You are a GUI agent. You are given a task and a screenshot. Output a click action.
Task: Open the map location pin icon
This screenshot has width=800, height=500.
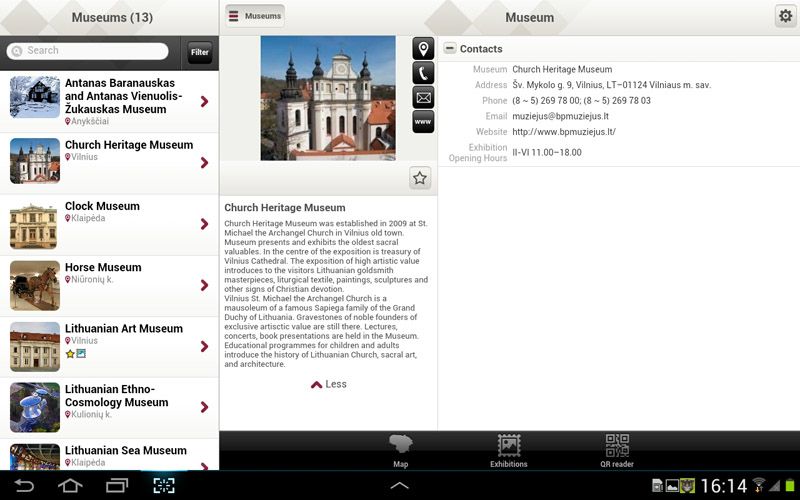click(423, 49)
